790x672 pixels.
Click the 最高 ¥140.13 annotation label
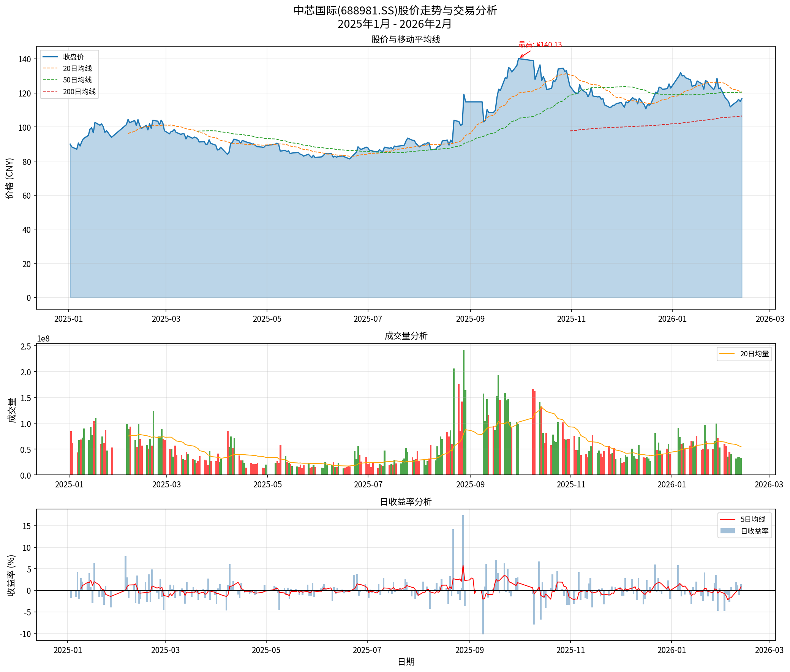coord(540,44)
